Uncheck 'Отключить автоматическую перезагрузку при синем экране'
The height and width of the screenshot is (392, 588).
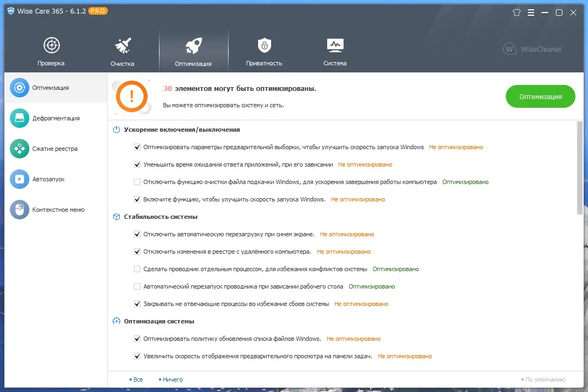(137, 234)
